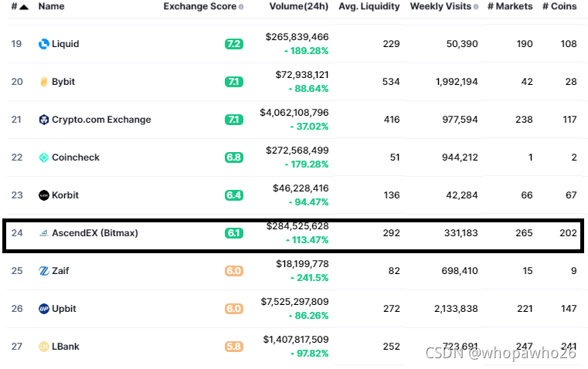Click the Bybit exchange logo icon
The height and width of the screenshot is (369, 588).
(44, 82)
